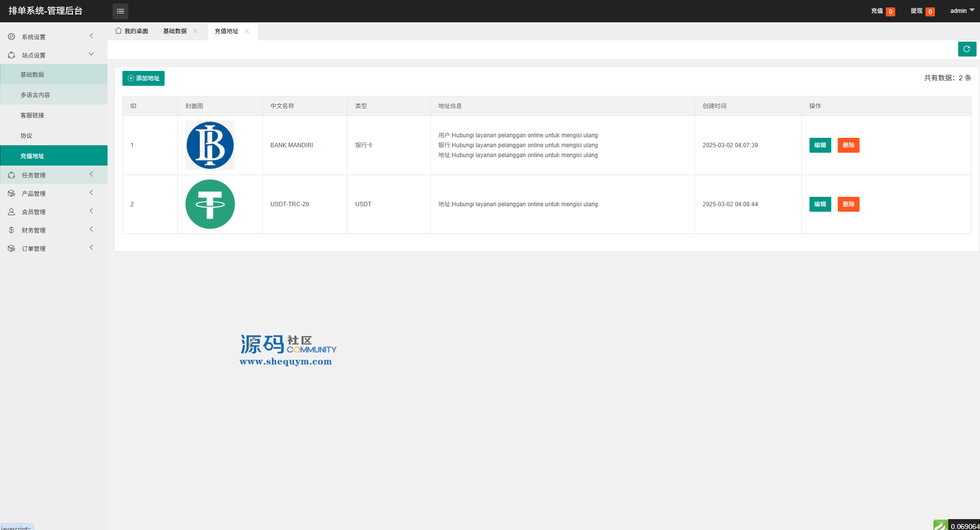Screen dimensions: 980x530
Task: Open the USDT Tether logo thumbnail
Action: pyautogui.click(x=210, y=204)
